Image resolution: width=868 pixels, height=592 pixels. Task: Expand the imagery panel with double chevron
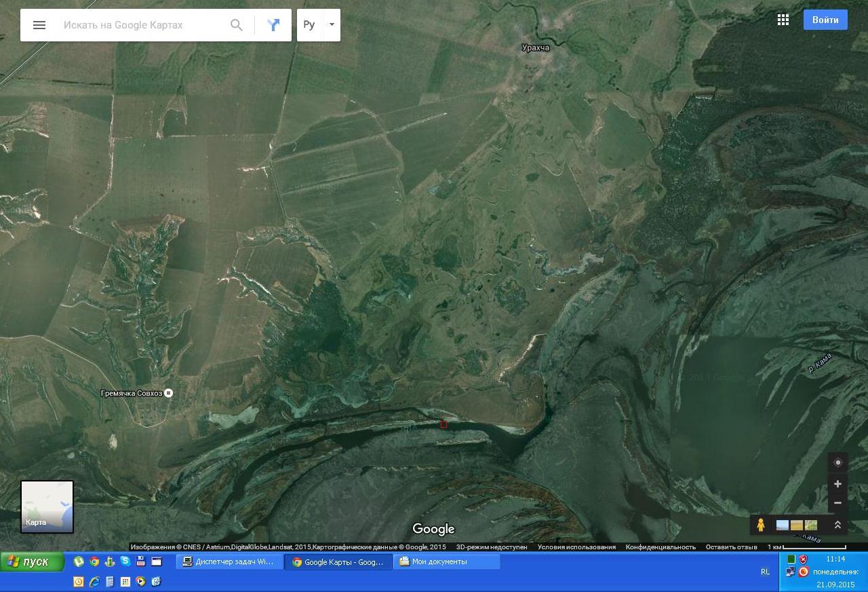(837, 525)
